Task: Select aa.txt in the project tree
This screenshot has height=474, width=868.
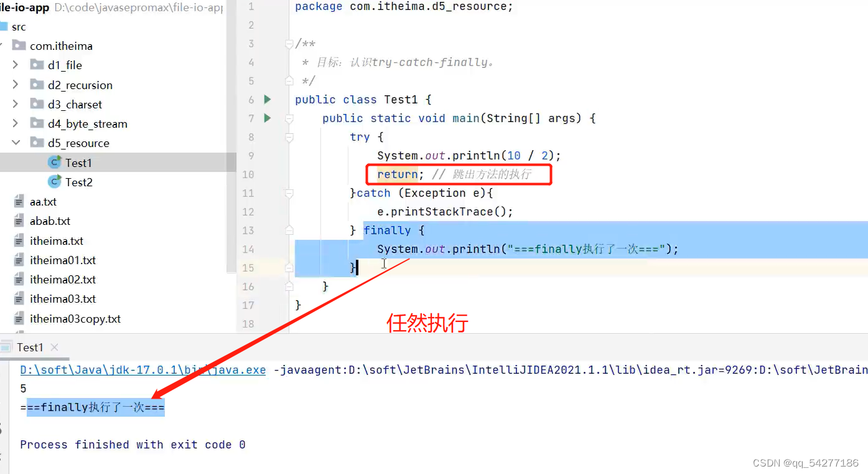Action: tap(43, 202)
